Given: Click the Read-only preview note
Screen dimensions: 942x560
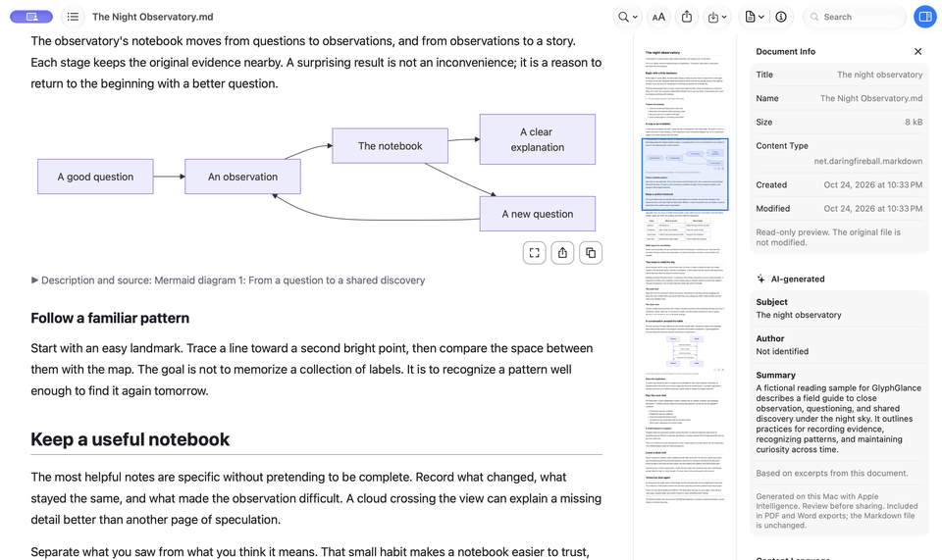Looking at the screenshot, I should click(828, 237).
